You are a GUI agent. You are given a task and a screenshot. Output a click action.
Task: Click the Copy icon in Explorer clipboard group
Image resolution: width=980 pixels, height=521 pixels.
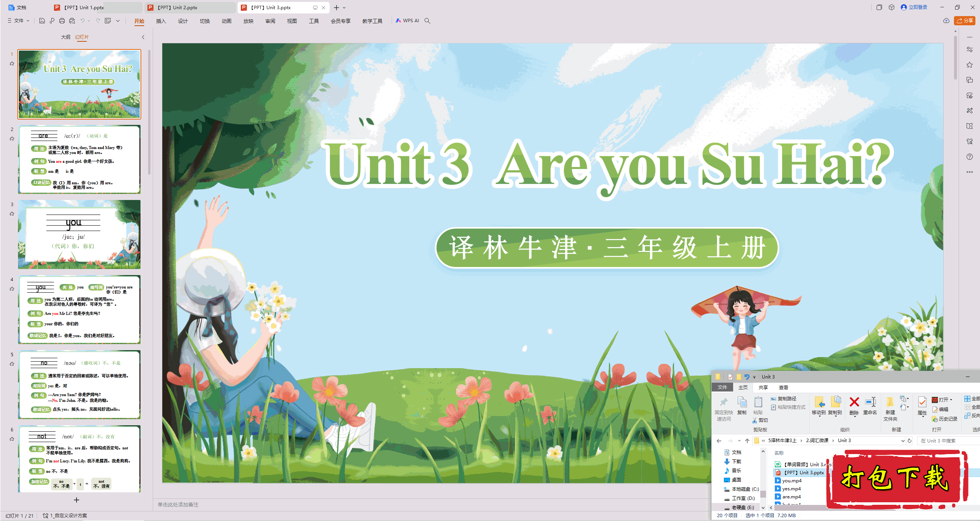coord(742,402)
